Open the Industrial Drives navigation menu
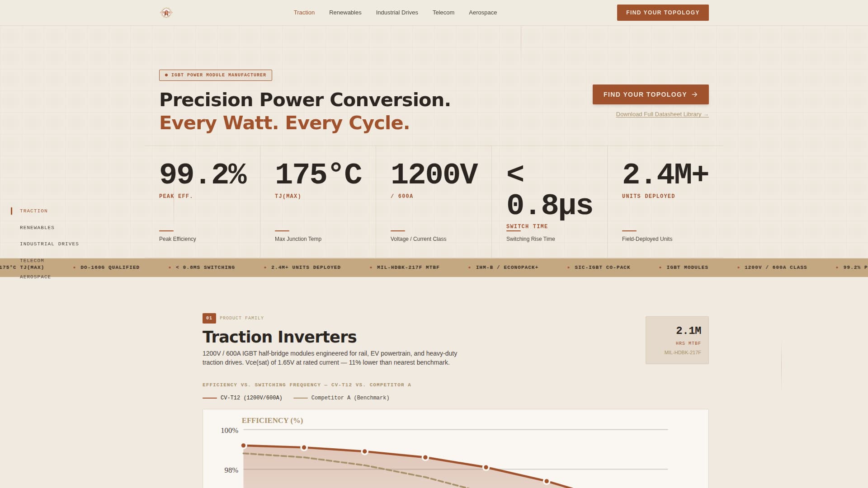Image resolution: width=868 pixels, height=488 pixels. click(x=396, y=12)
